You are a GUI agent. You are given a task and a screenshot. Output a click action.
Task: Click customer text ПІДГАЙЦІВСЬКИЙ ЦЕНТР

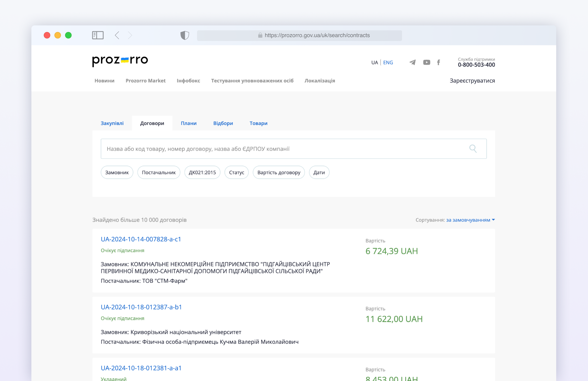point(296,264)
